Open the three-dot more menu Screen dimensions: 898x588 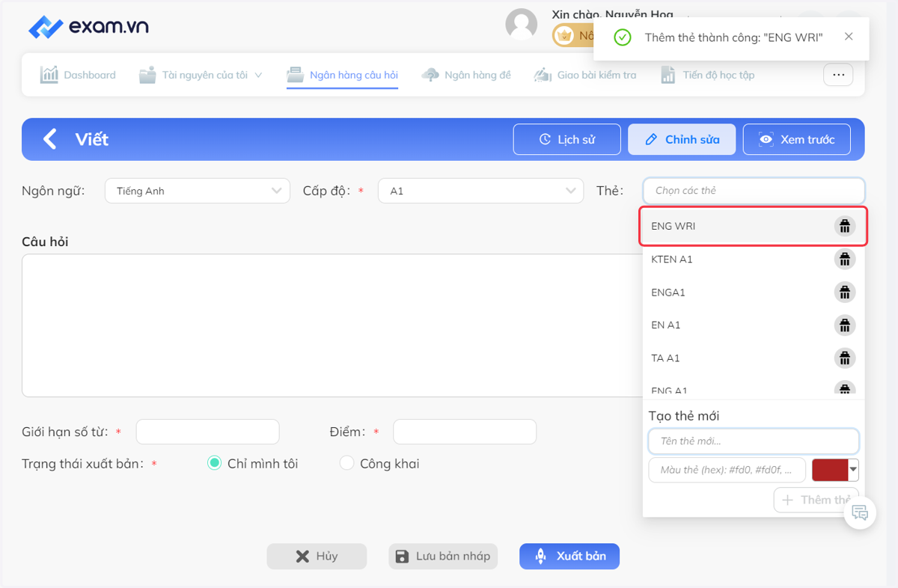[x=838, y=75]
